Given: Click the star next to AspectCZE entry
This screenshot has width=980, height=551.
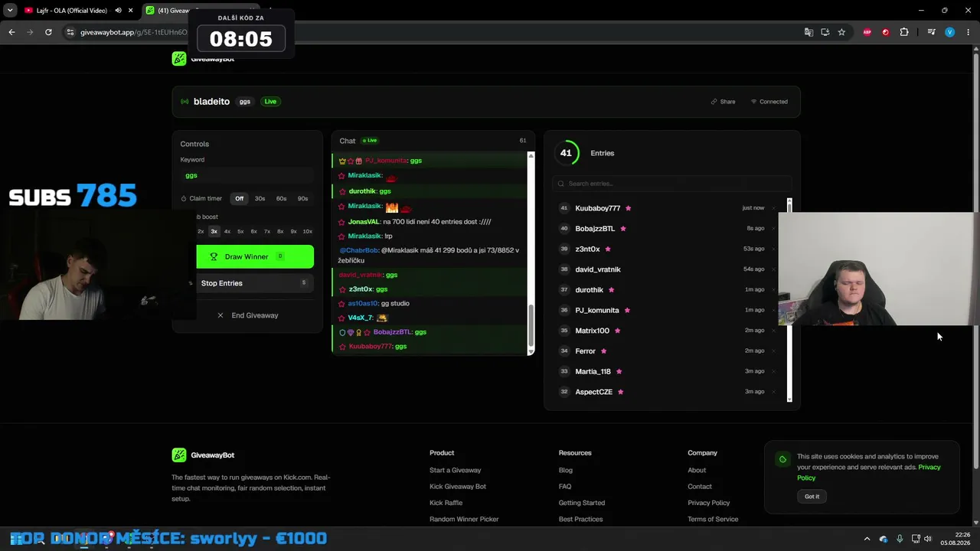Looking at the screenshot, I should click(x=620, y=392).
